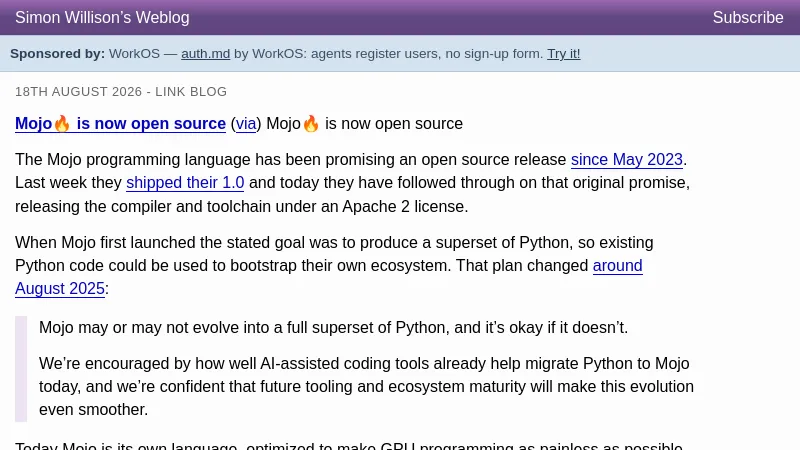
Task: Click the 'LINK BLOG' label
Action: [191, 92]
